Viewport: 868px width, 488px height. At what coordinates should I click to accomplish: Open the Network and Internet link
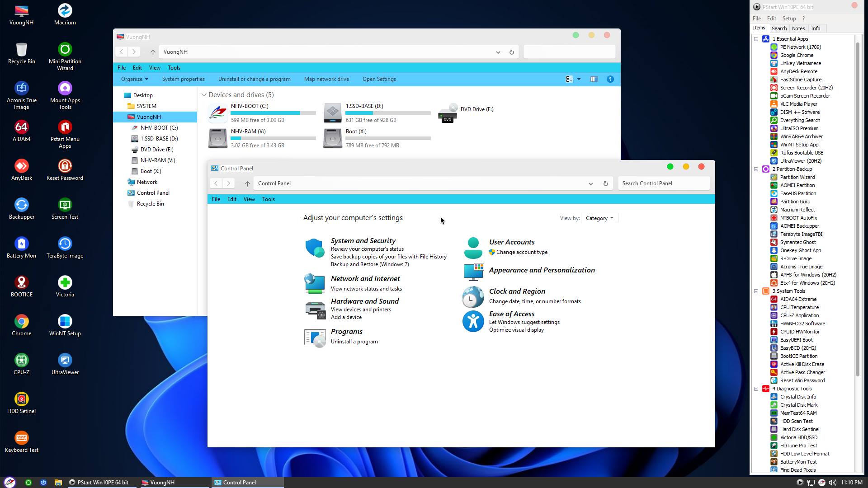click(365, 279)
